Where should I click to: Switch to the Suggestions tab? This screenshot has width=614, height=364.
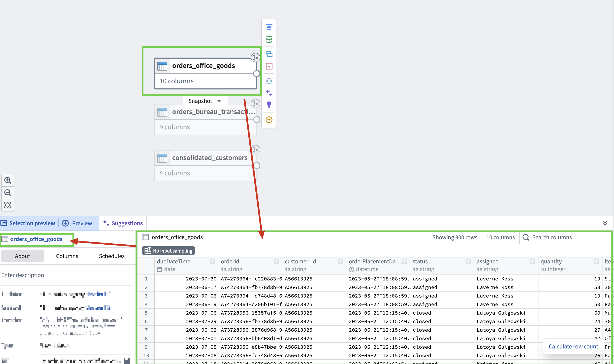[123, 223]
